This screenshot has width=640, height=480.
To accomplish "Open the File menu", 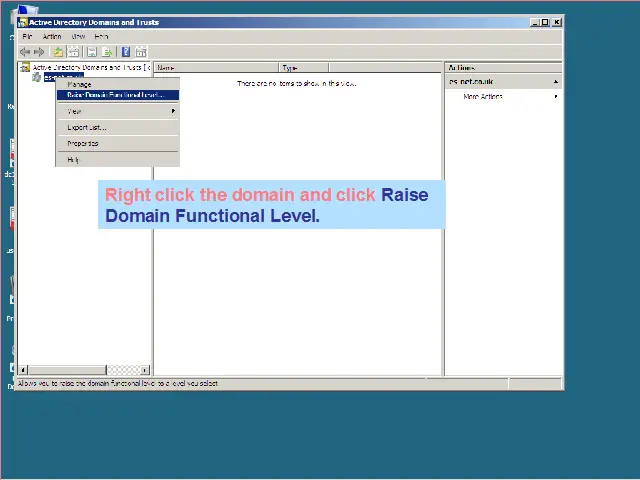I will click(x=27, y=36).
